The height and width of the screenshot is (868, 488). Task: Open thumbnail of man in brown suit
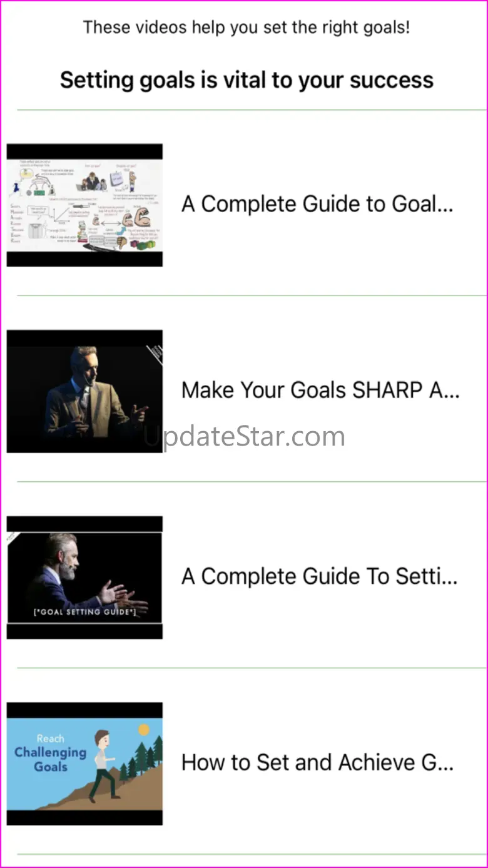point(84,391)
